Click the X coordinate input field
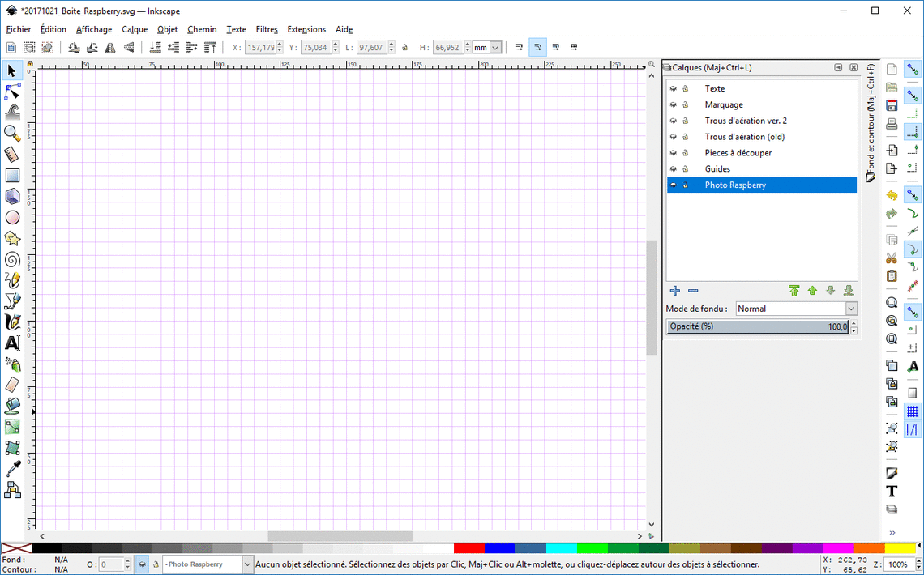924x575 pixels. (x=259, y=48)
